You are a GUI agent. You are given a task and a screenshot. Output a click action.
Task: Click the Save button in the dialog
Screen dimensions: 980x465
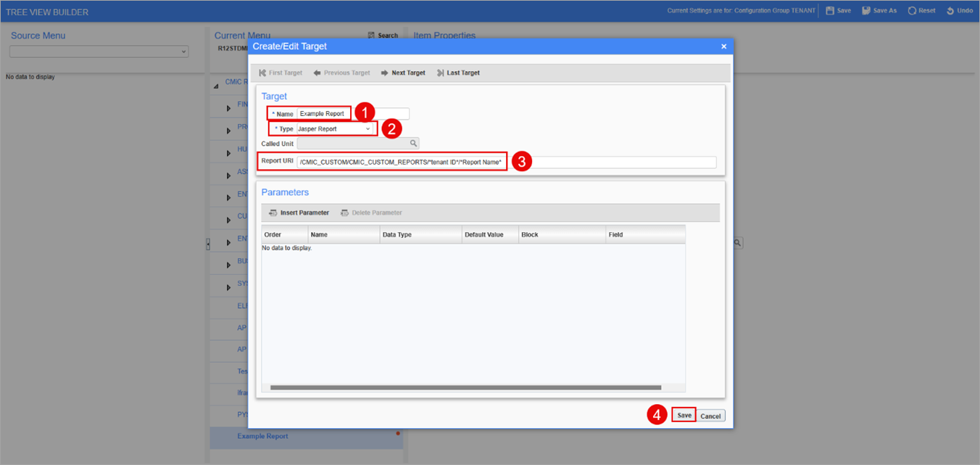[684, 416]
